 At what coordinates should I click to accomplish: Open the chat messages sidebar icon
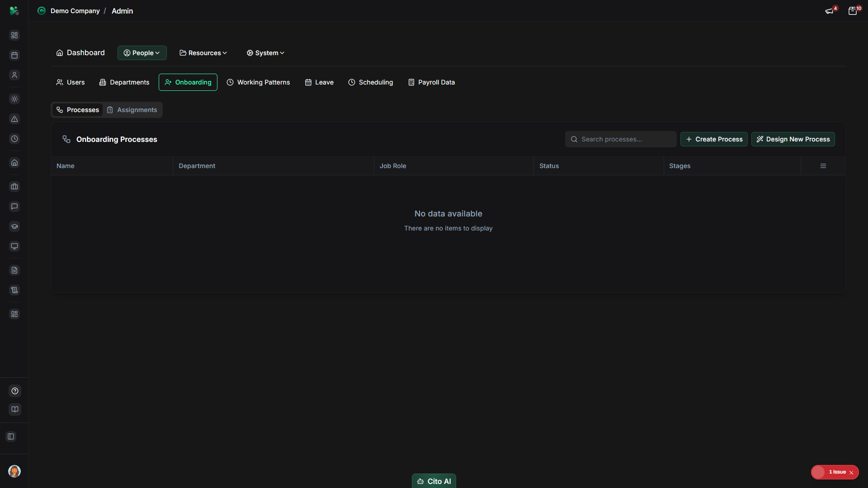(14, 206)
